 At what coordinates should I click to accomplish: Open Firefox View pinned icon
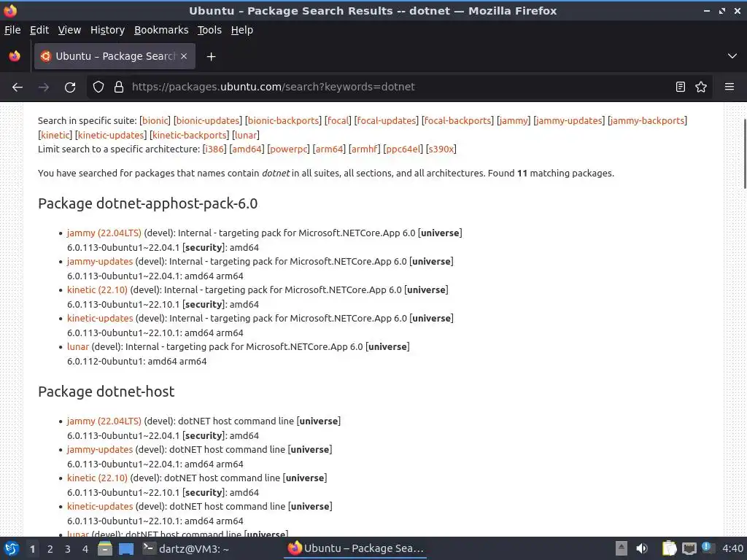[x=15, y=56]
